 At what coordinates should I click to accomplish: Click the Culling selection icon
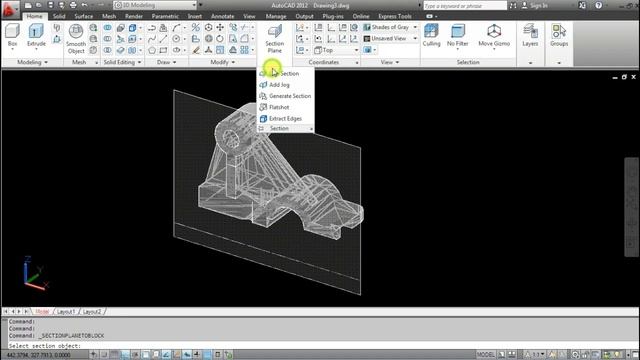(431, 35)
